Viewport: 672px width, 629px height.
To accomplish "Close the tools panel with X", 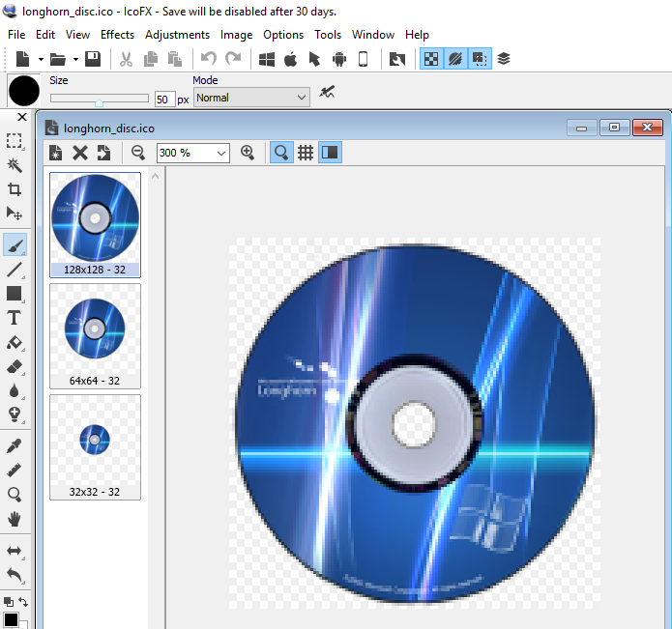I will pos(22,117).
